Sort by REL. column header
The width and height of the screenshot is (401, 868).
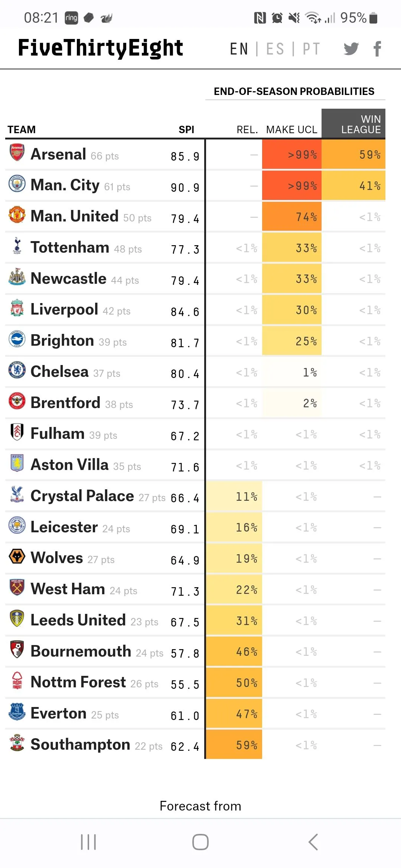coord(247,129)
